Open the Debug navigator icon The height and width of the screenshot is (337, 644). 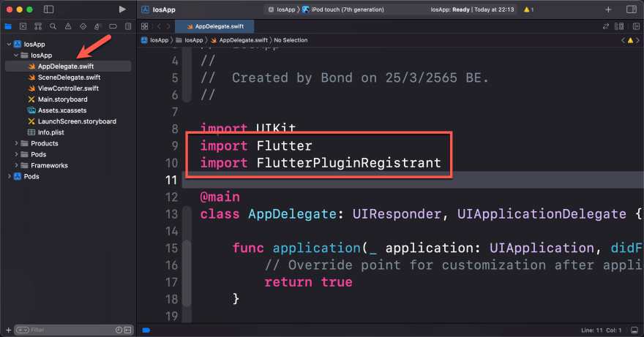click(98, 26)
